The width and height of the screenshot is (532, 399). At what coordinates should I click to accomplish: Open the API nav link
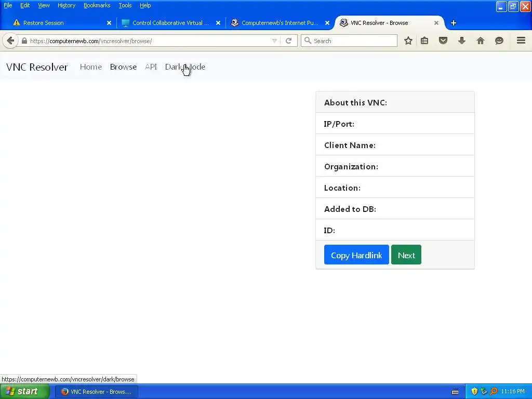coord(151,67)
